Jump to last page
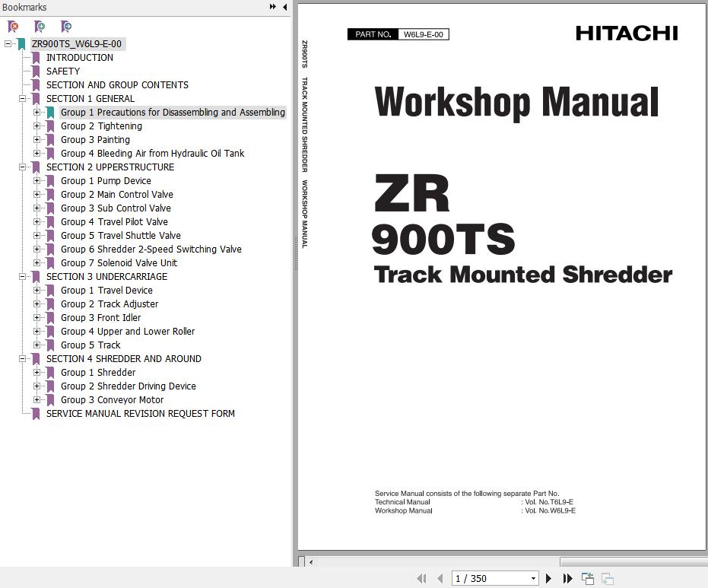The width and height of the screenshot is (708, 588). click(567, 579)
